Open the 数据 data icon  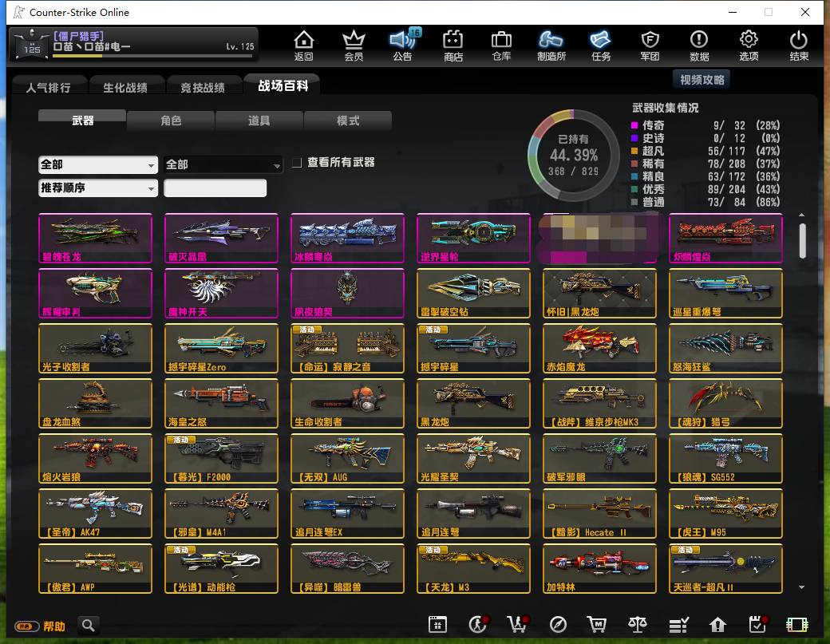699,45
